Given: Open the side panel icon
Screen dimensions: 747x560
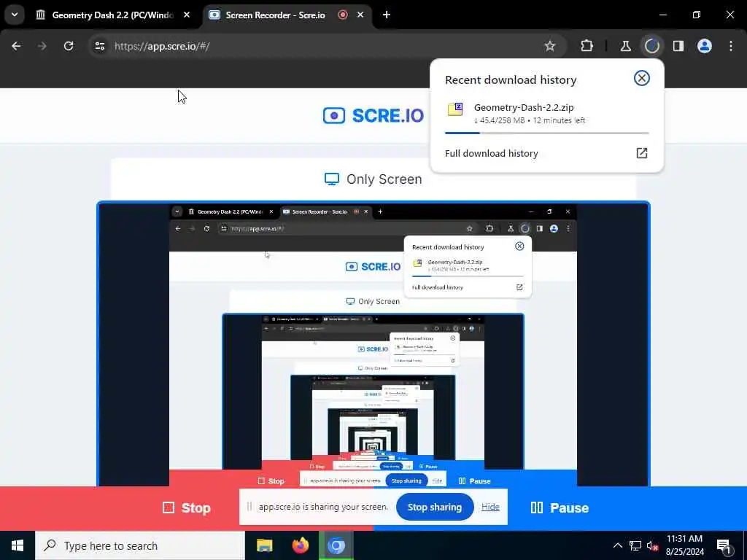Looking at the screenshot, I should point(678,46).
